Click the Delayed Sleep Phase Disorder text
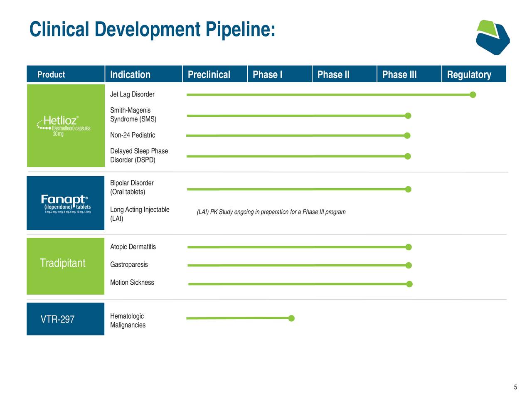The image size is (532, 399). (x=139, y=155)
